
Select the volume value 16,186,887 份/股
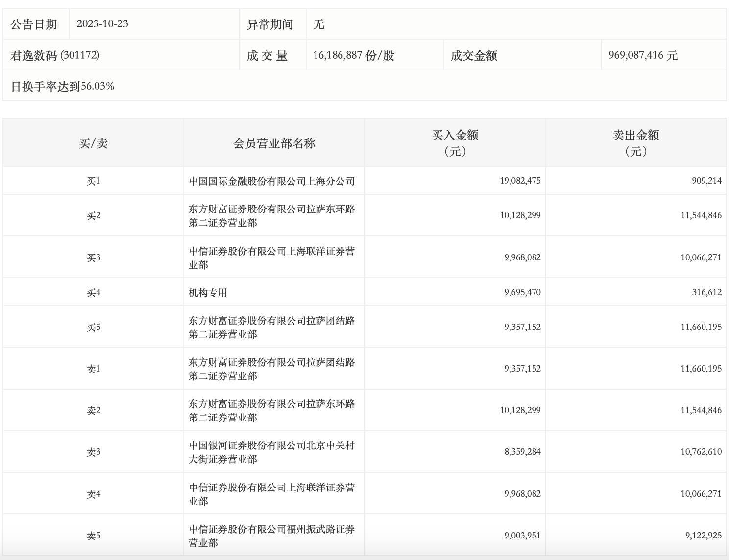click(x=354, y=55)
